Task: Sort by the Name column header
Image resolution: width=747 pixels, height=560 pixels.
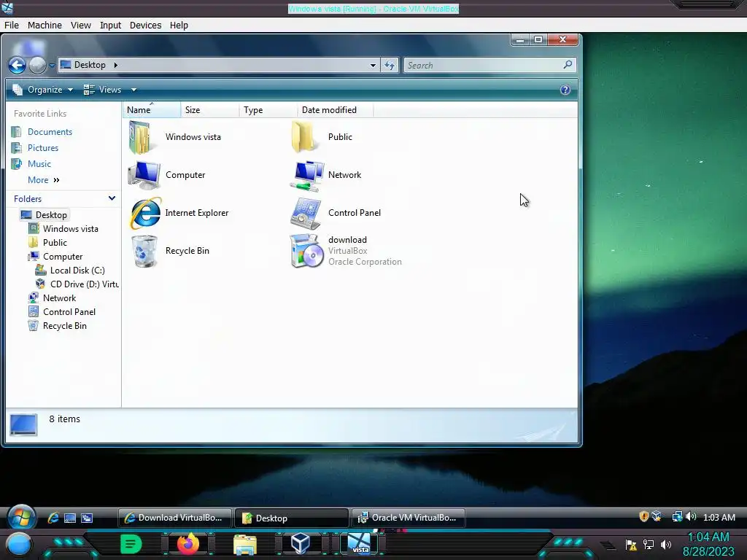Action: coord(152,110)
